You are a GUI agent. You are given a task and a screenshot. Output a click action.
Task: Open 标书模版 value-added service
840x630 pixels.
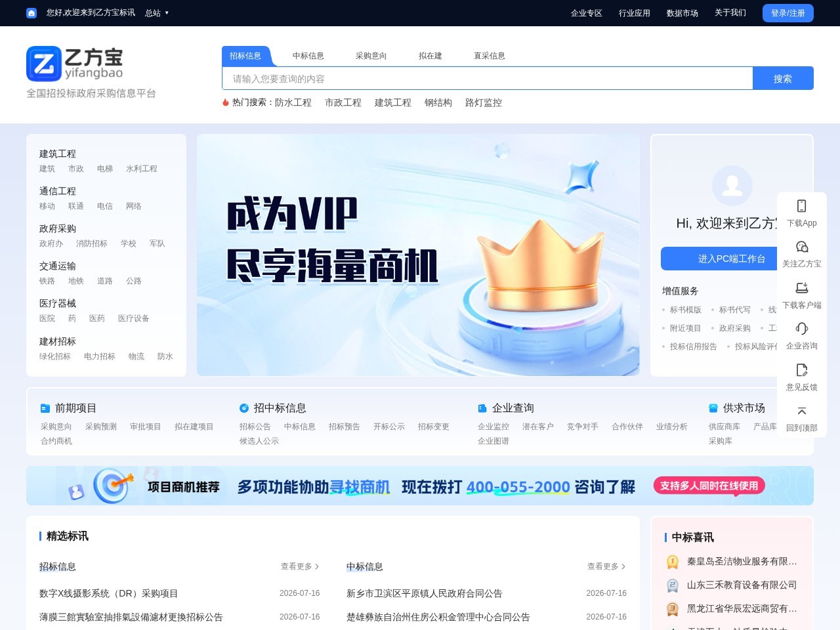pos(686,310)
